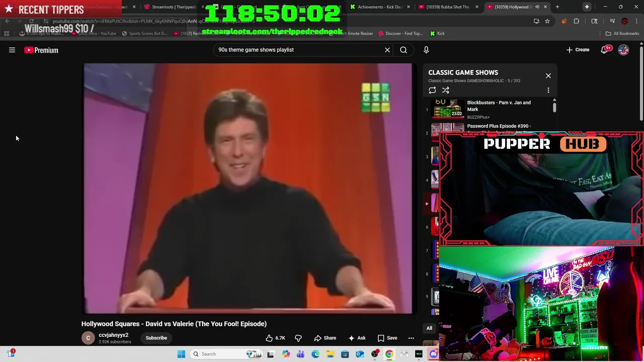Open Task View on the taskbar
This screenshot has width=644, height=362.
(271, 354)
